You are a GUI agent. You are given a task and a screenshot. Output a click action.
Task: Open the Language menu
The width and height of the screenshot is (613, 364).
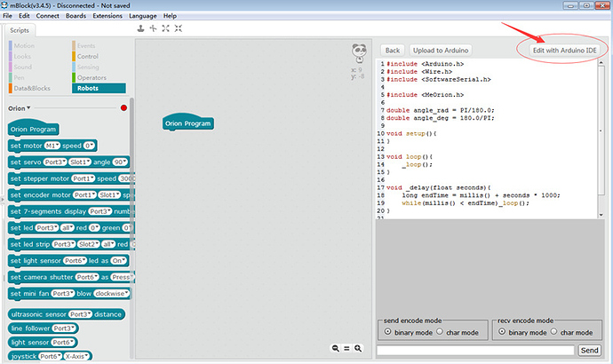[143, 16]
